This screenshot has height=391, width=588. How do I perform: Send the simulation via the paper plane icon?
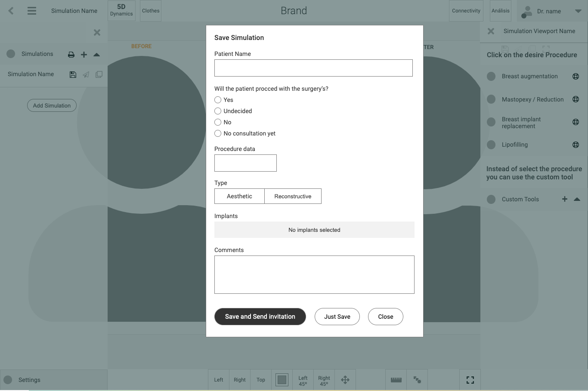point(86,74)
